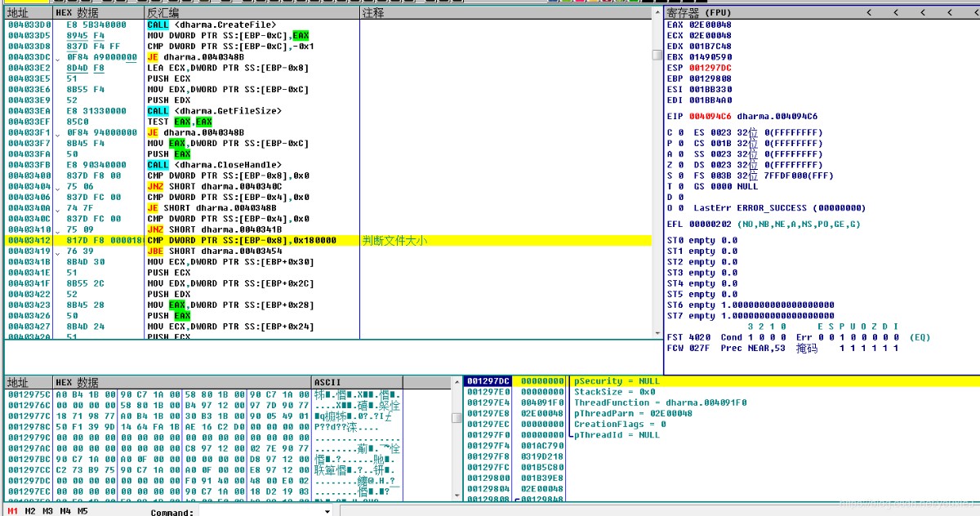Select the CALL <dharma.GetFileSize> instruction
This screenshot has height=516, width=980.
click(x=214, y=111)
